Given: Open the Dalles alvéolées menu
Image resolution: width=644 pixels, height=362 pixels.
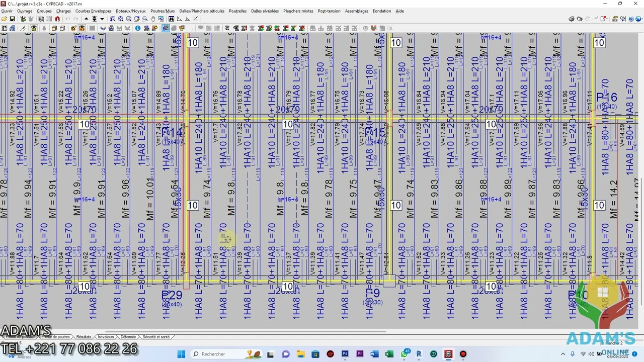Looking at the screenshot, I should point(265,11).
